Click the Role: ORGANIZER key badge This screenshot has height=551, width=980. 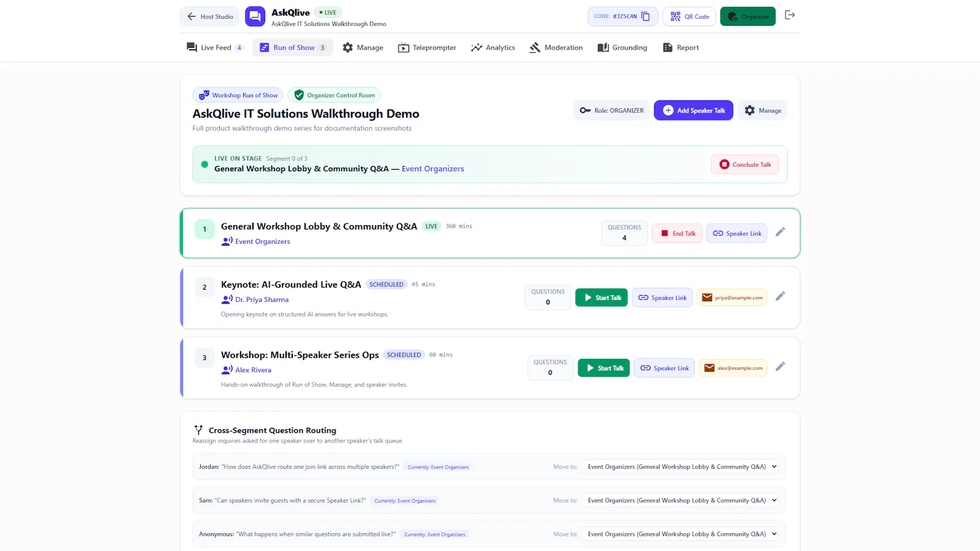point(612,110)
